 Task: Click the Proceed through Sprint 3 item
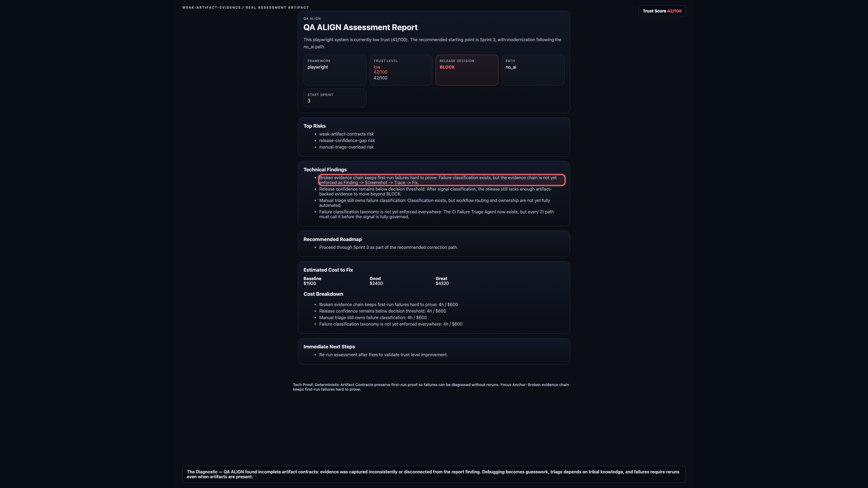coord(388,248)
